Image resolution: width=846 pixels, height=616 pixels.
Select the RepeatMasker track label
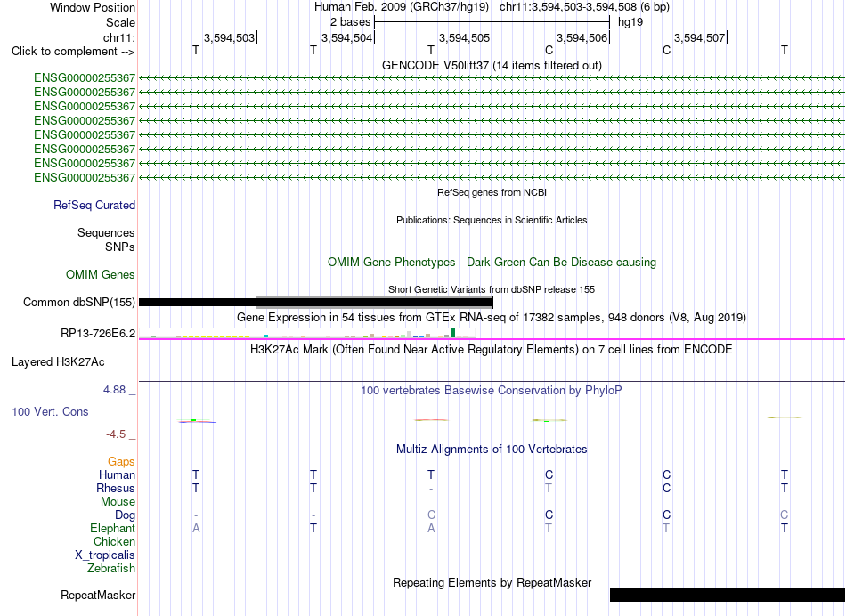(98, 595)
